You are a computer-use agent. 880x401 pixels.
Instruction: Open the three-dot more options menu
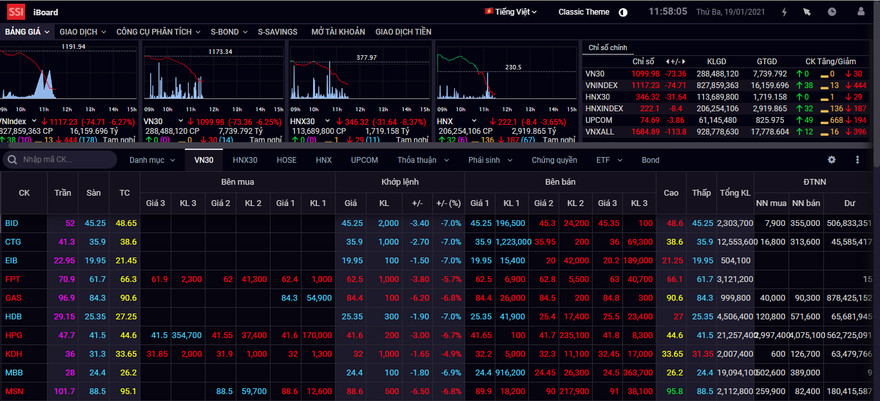tap(857, 159)
